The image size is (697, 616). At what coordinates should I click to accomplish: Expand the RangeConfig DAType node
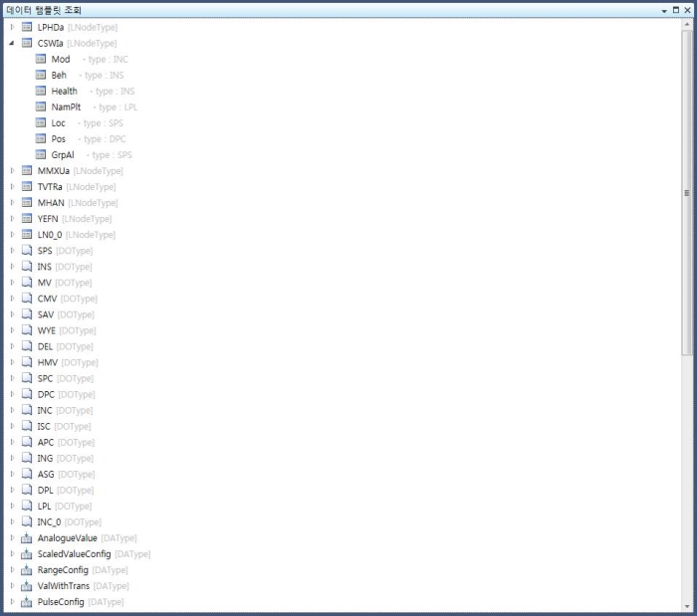point(12,570)
